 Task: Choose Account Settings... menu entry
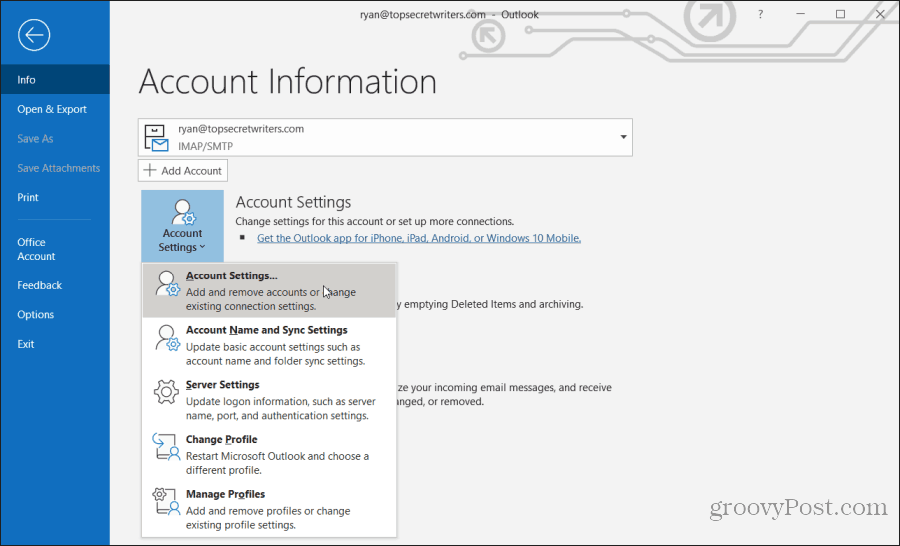pyautogui.click(x=269, y=291)
